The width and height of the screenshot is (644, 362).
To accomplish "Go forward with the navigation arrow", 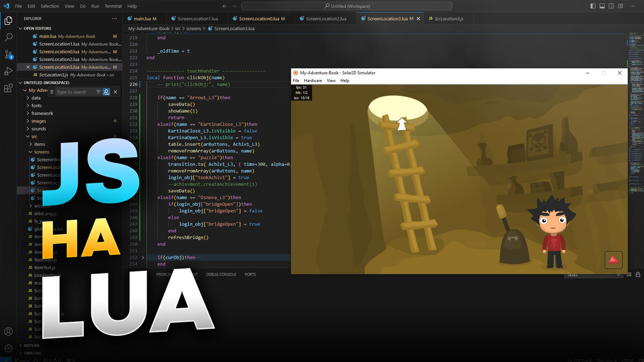I will click(x=235, y=6).
